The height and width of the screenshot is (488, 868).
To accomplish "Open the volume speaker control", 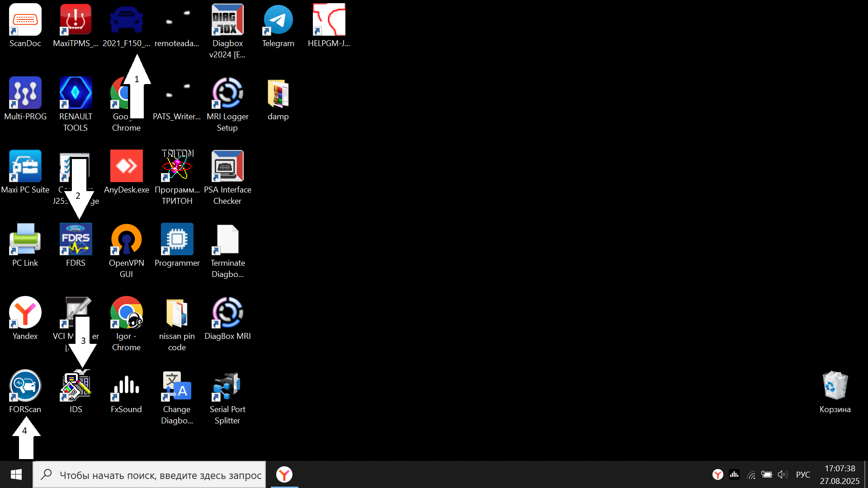I will coord(783,474).
